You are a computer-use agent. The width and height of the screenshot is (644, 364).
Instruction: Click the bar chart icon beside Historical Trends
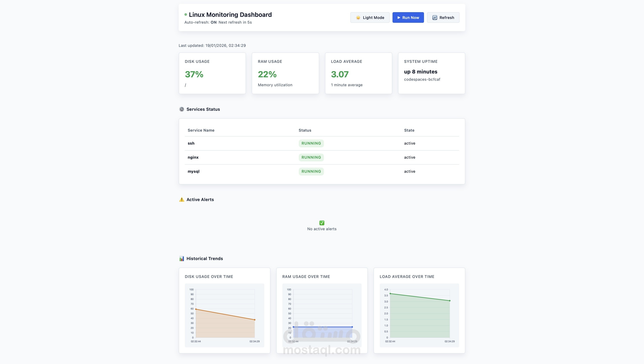182,259
